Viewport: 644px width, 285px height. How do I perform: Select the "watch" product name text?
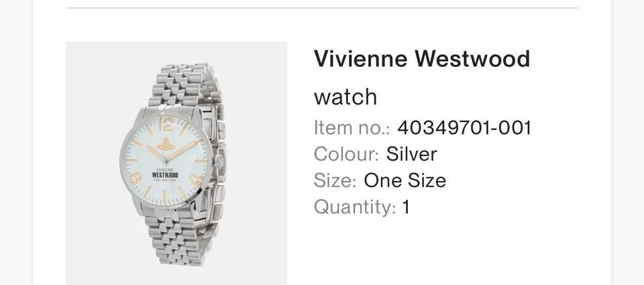pos(345,97)
